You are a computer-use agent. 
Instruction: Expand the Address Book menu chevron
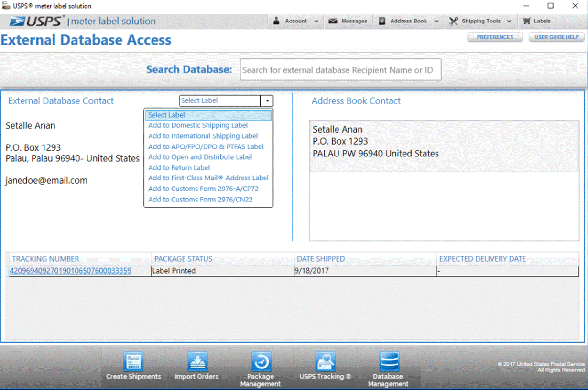[436, 21]
